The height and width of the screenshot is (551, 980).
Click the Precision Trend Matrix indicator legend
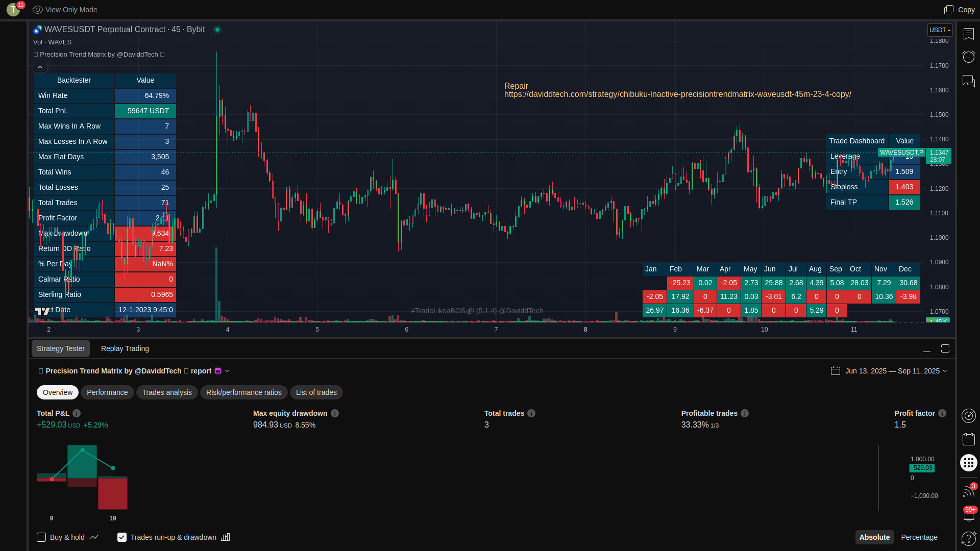point(99,55)
